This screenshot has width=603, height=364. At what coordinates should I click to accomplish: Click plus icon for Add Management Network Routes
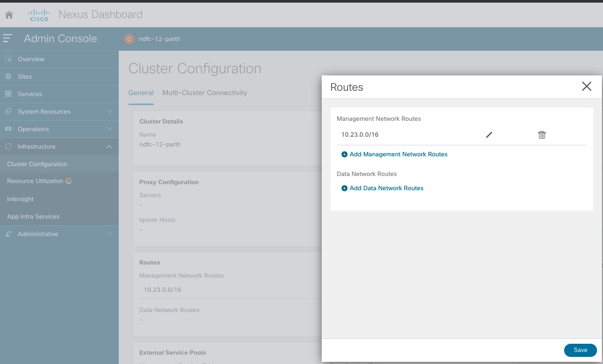pyautogui.click(x=344, y=154)
